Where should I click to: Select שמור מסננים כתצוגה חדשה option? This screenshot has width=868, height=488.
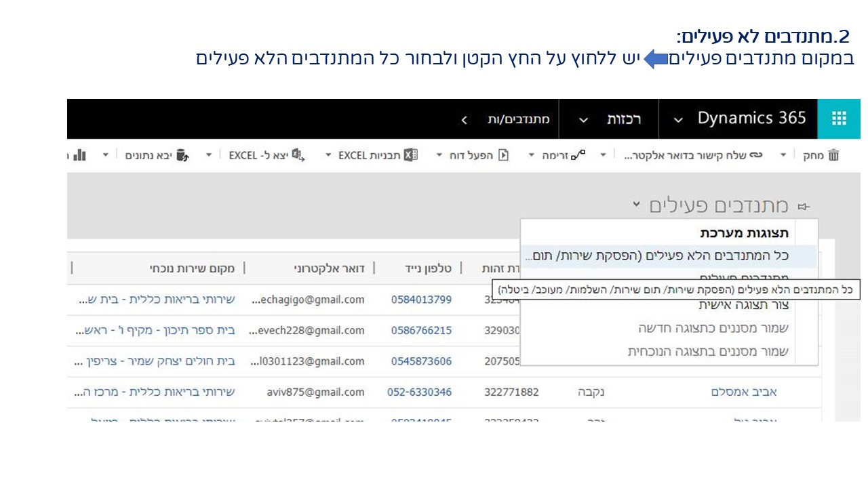tap(713, 328)
